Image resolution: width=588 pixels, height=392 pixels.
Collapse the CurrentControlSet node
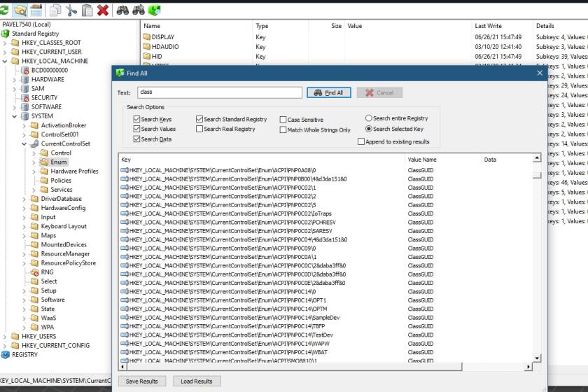[x=24, y=144]
